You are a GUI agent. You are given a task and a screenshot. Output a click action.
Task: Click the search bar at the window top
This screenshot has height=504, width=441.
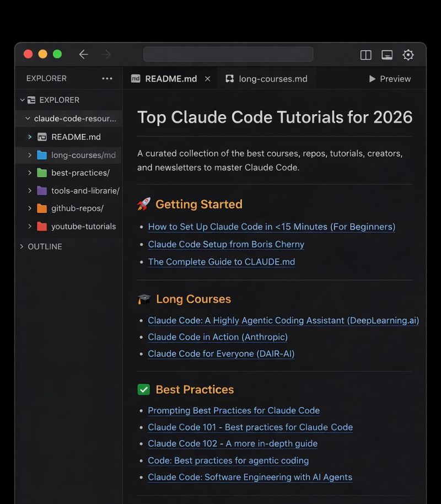pos(228,54)
